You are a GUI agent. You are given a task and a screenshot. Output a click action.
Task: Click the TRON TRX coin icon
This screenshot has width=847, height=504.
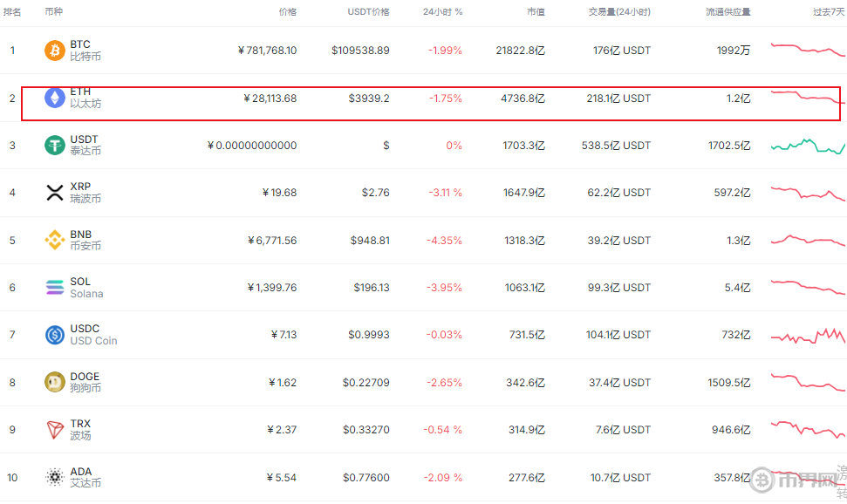pos(55,430)
